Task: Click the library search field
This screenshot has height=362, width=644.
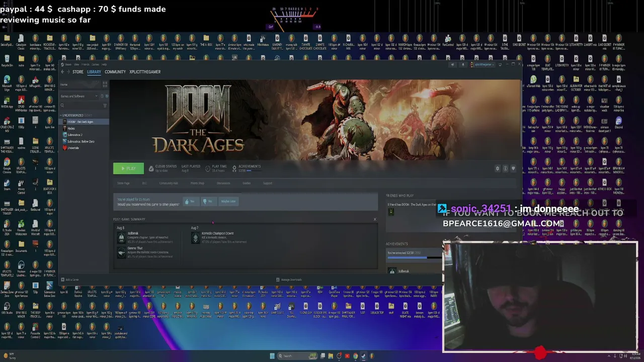Action: coord(83,105)
